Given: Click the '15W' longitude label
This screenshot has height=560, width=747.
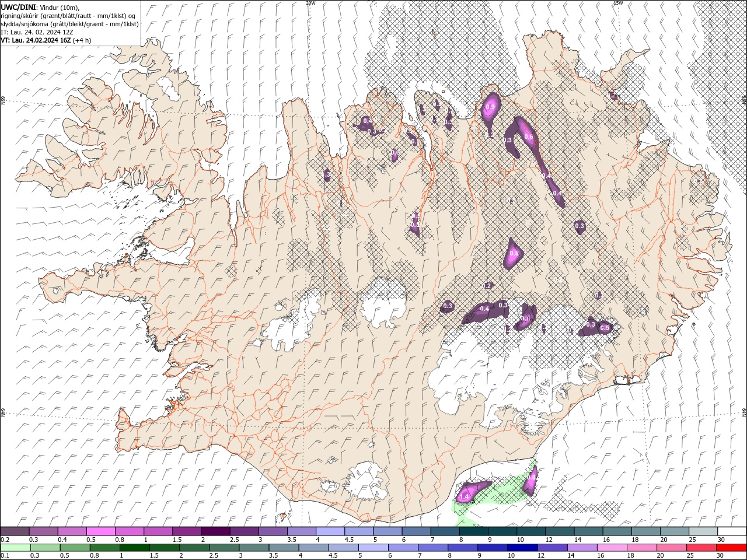Looking at the screenshot, I should 618,3.
